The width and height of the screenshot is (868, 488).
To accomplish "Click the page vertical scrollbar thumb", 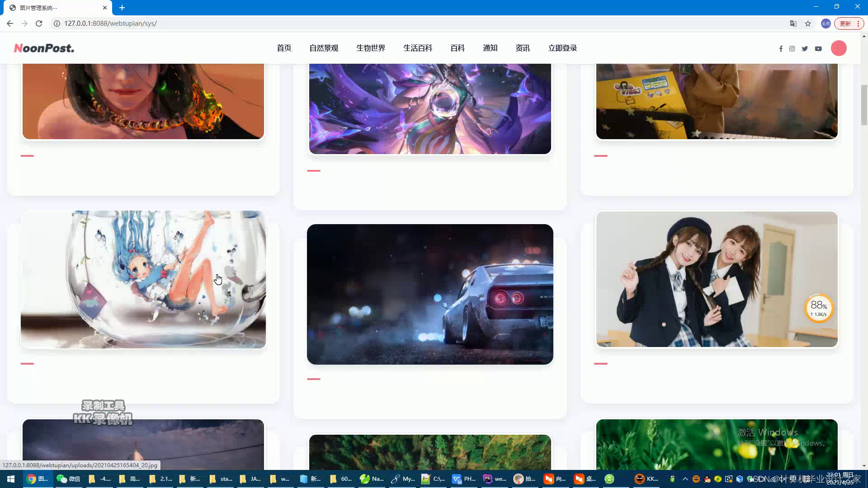I will 864,105.
